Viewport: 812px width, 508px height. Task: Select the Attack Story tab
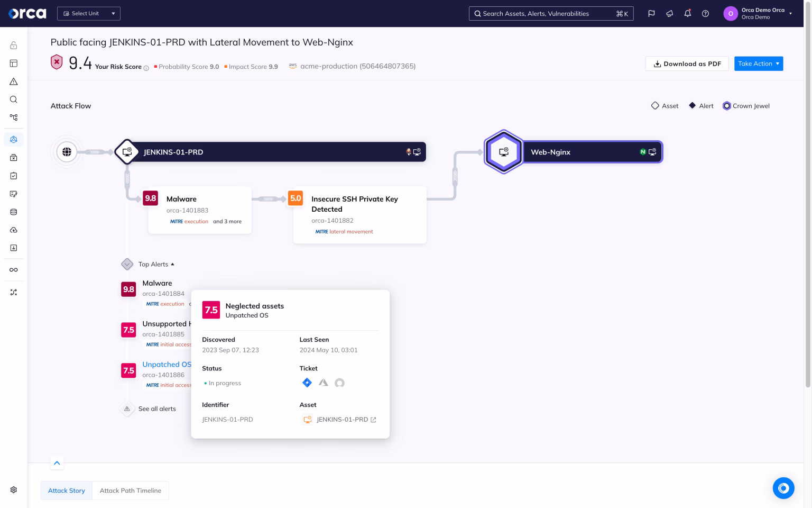[67, 491]
